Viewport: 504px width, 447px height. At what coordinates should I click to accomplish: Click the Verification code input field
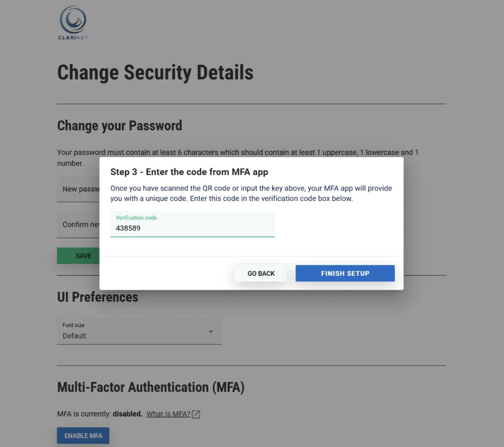click(x=192, y=224)
